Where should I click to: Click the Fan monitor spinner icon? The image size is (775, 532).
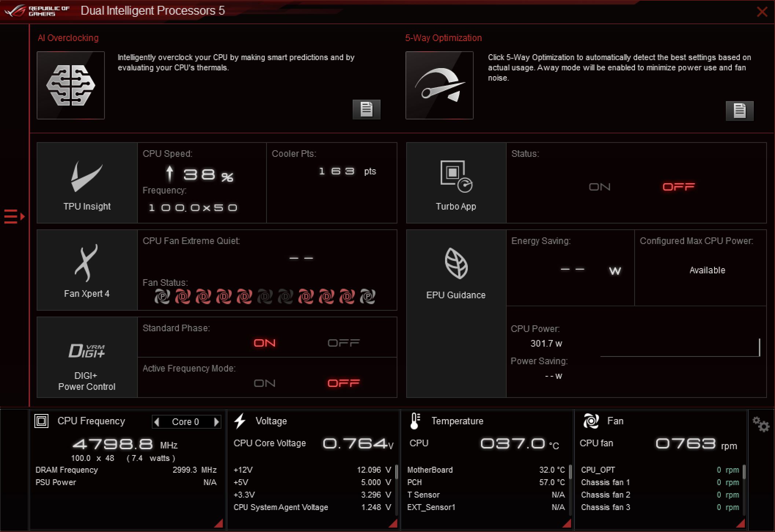pyautogui.click(x=591, y=421)
